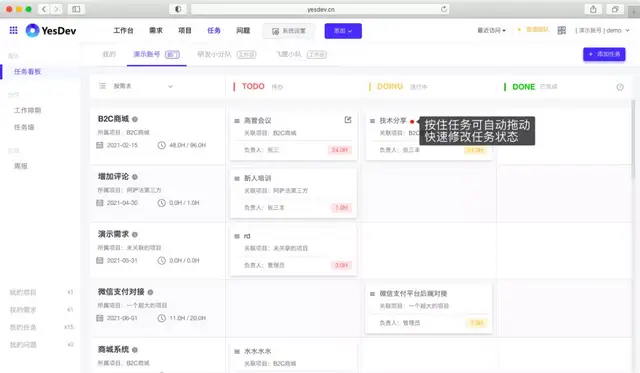This screenshot has width=640, height=373.
Task: Click the 1.0H badge on 新人培训 card
Action: [x=341, y=208]
